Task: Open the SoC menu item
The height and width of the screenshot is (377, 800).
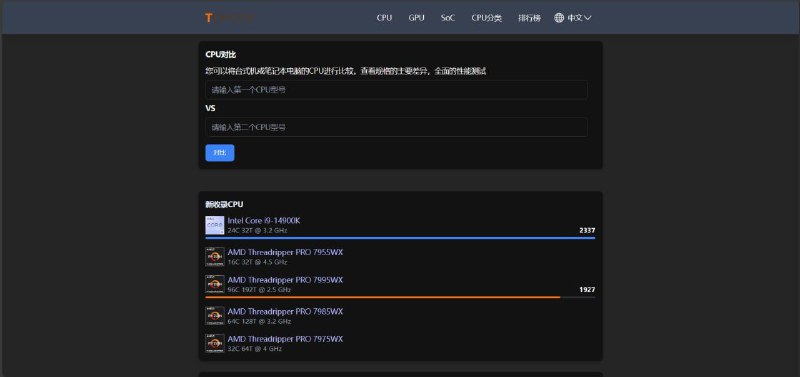Action: [448, 18]
